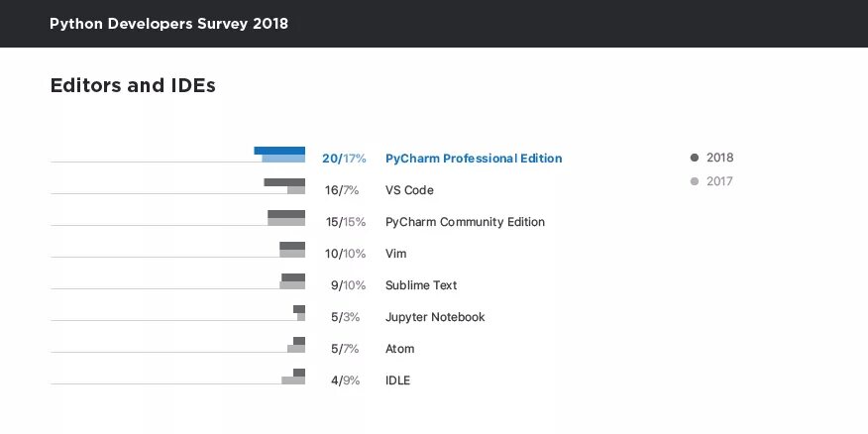Click the 16/7% percentage value
Viewport: 868px width, 434px height.
(342, 190)
